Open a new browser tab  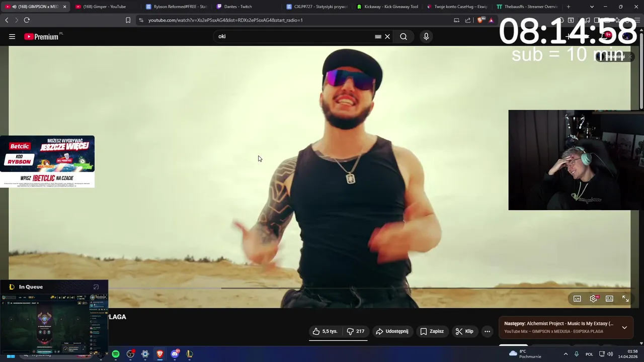click(569, 7)
